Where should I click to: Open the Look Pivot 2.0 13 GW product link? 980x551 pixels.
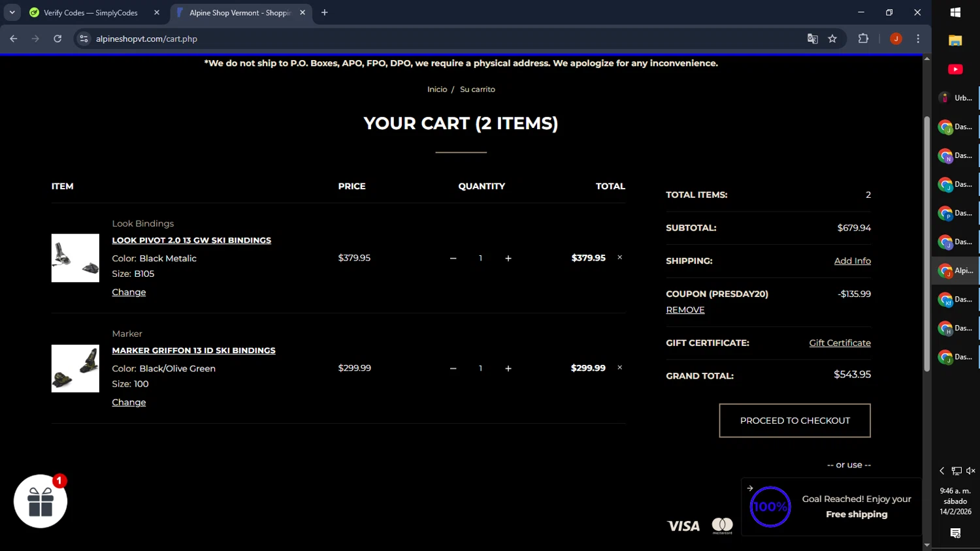click(191, 240)
